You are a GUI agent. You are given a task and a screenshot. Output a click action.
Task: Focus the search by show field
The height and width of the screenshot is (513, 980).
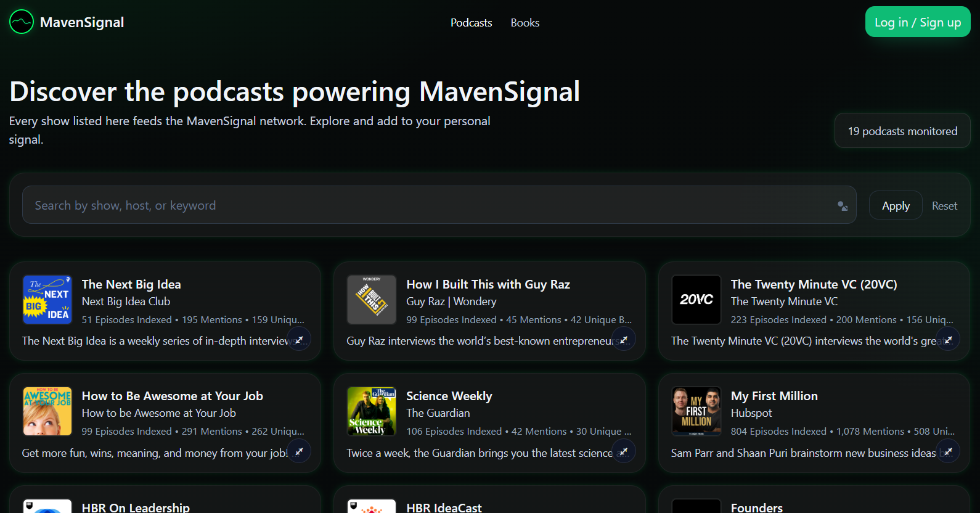tap(439, 205)
